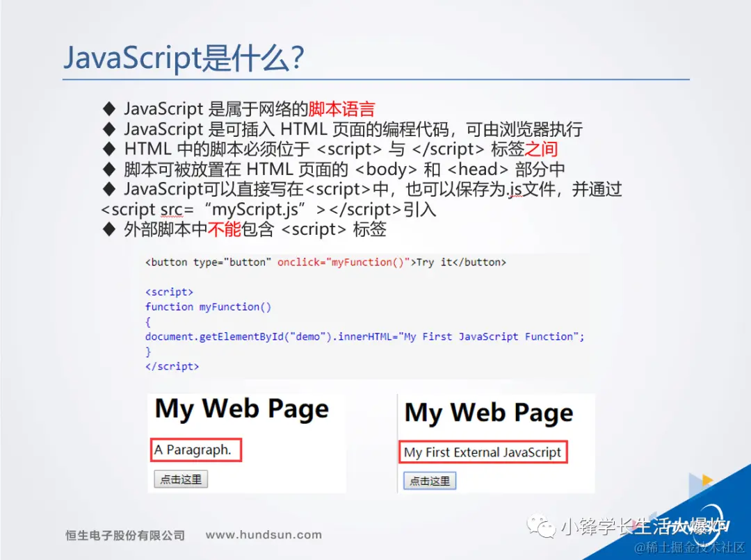Click the 点击这里 button under My First External JavaScript
Image resolution: width=751 pixels, height=560 pixels.
click(x=430, y=481)
